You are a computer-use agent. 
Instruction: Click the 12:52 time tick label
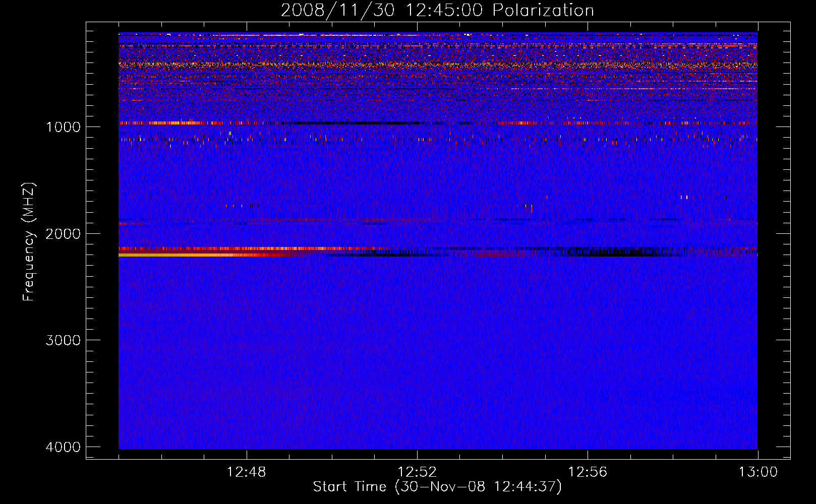point(417,472)
